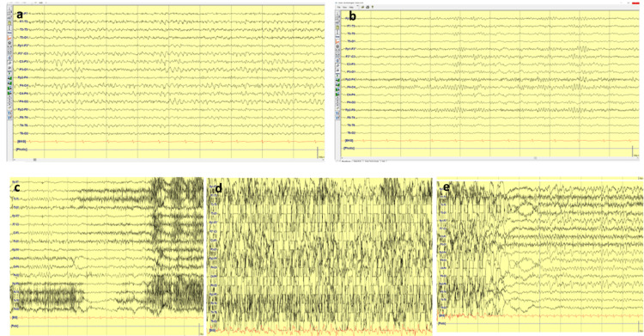Screen dimensions: 644x336
Task: Select the P4-O2 channel label in panel a
Action: point(24,101)
